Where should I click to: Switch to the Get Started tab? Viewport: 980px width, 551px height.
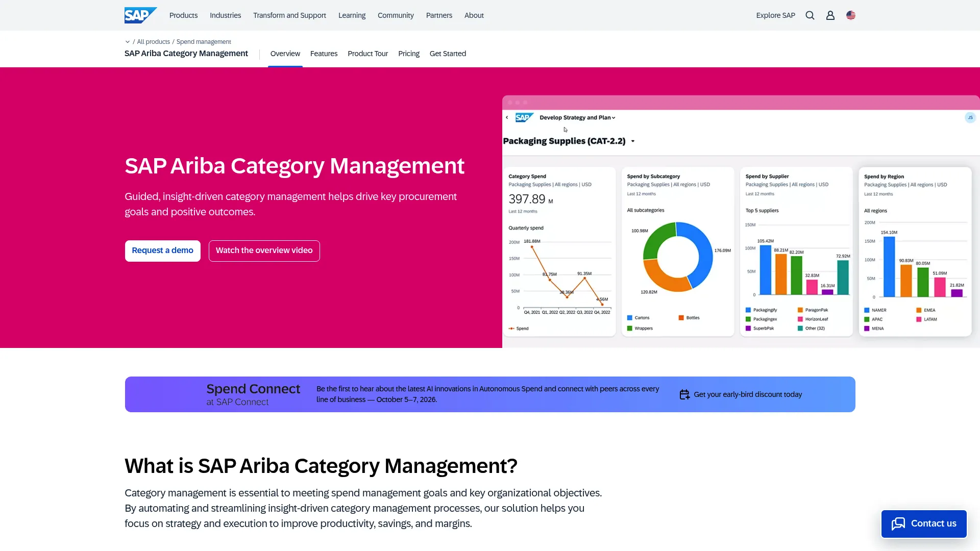click(x=448, y=54)
